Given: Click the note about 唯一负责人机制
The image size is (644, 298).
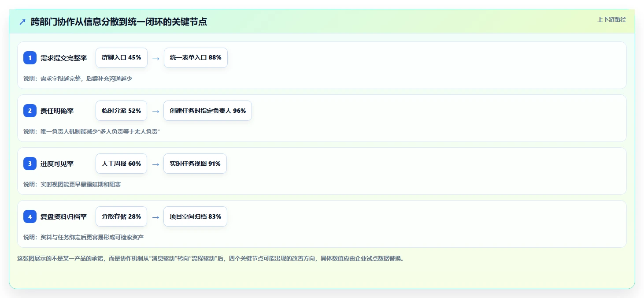Looking at the screenshot, I should 91,131.
